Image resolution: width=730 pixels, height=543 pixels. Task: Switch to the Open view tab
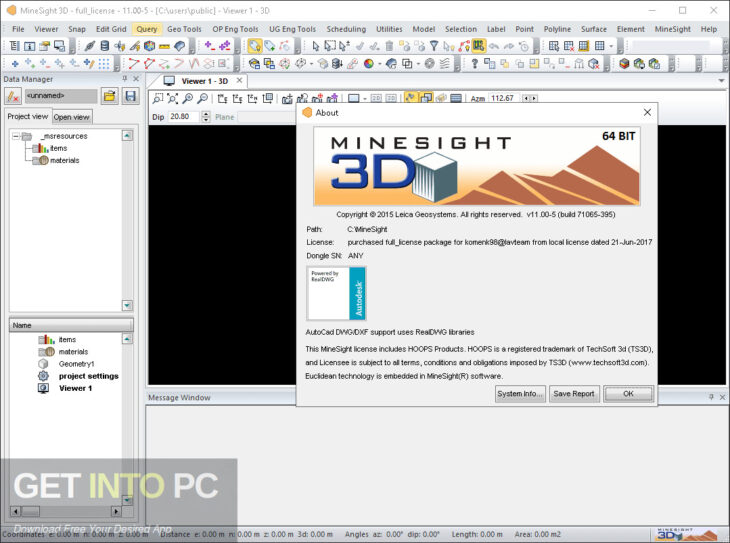[x=72, y=117]
